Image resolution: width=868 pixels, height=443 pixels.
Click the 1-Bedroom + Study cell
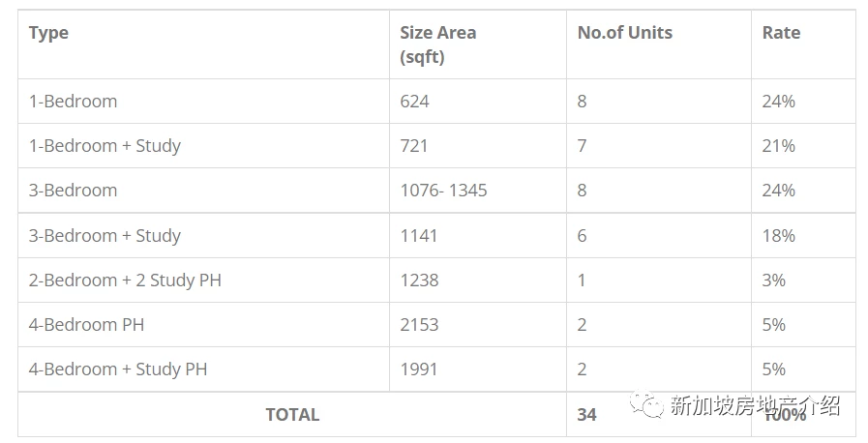(x=105, y=146)
